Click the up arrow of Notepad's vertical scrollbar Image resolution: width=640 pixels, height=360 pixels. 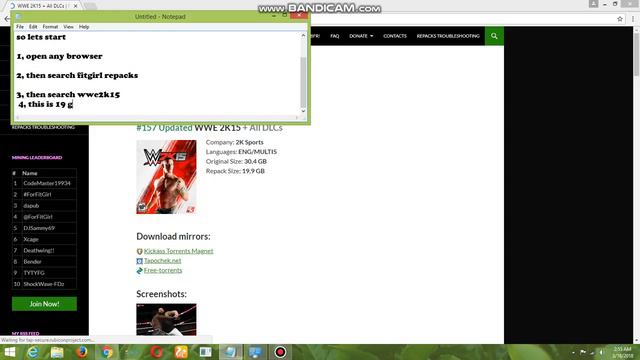303,36
